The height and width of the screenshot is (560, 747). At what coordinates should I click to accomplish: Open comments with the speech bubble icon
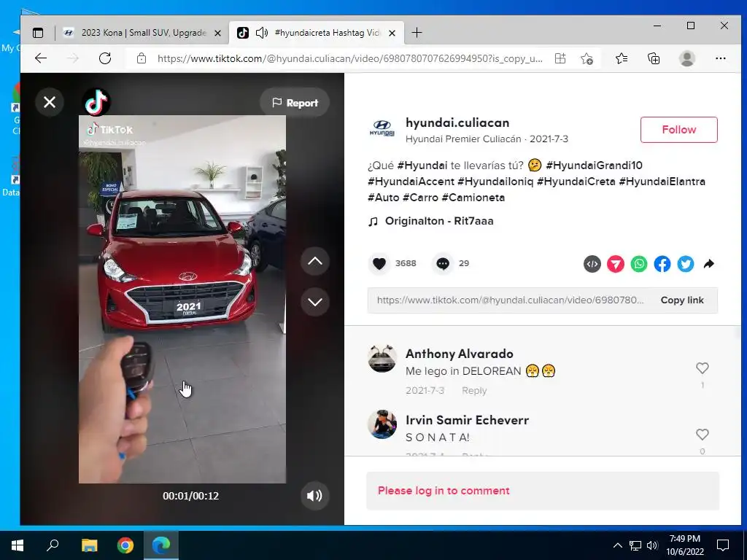point(443,263)
